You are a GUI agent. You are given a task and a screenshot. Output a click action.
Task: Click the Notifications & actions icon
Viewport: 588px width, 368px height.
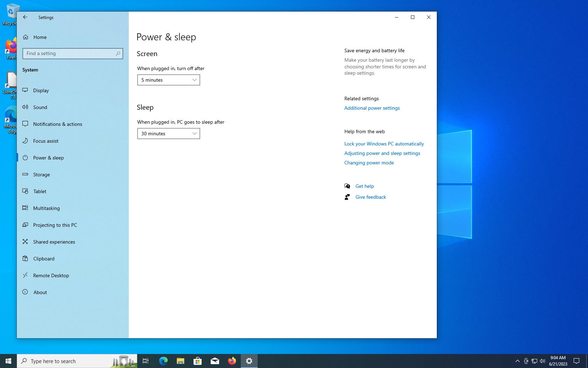pos(25,124)
